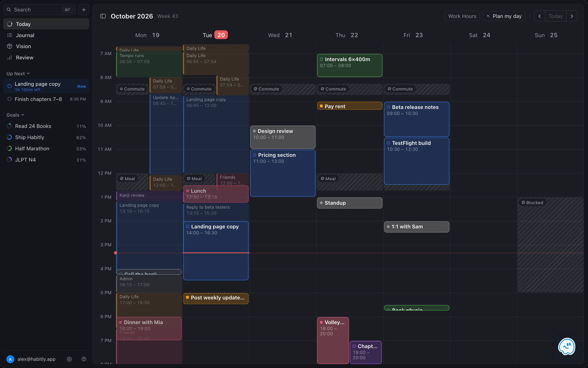Click the Review bar chart icon
The width and height of the screenshot is (588, 368).
click(9, 58)
